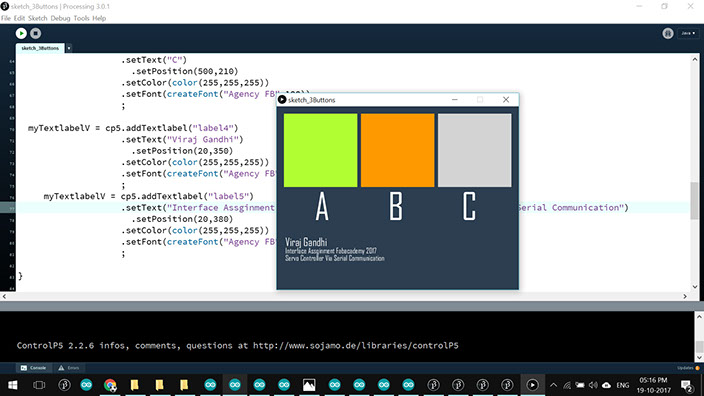Click the large letter C label
Viewport: 704px width, 396px height.
tap(469, 207)
